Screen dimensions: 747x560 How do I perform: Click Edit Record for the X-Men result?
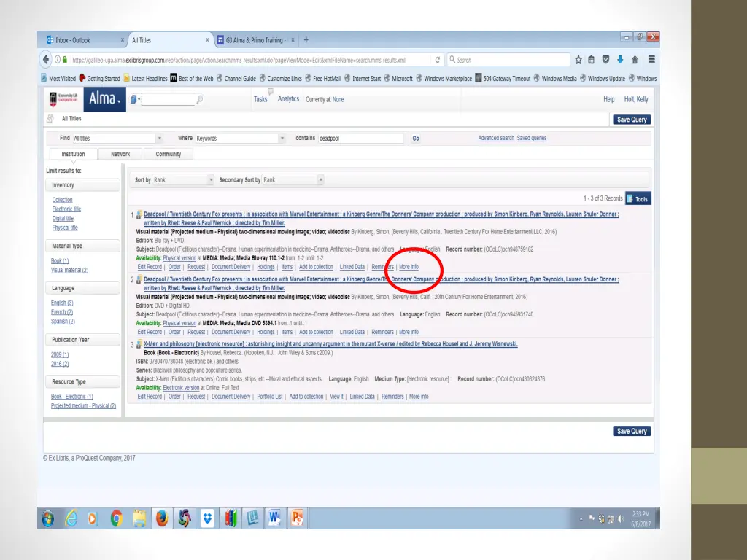(150, 397)
